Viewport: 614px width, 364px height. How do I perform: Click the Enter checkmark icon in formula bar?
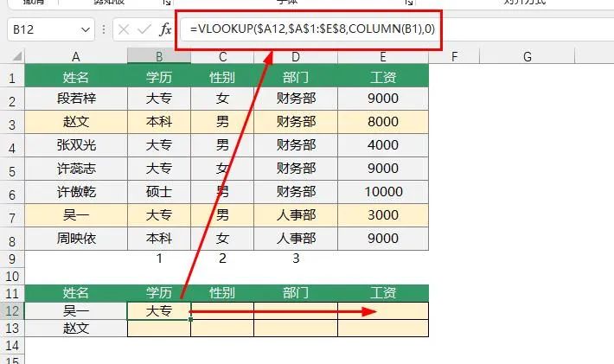click(144, 29)
